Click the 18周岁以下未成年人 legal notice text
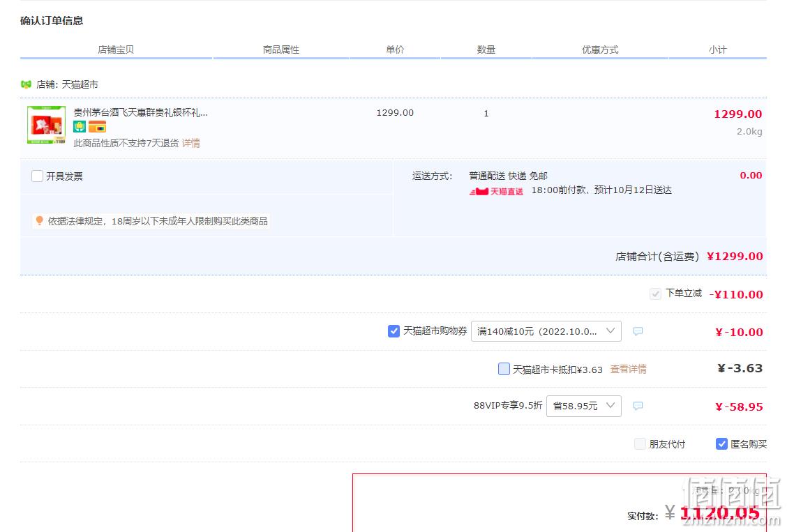787x532 pixels. click(158, 221)
